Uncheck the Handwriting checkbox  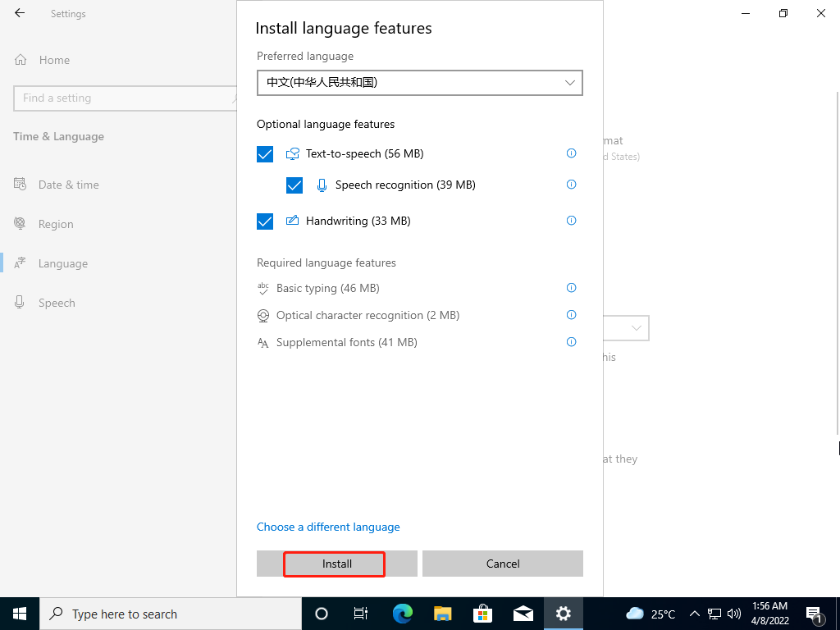(264, 221)
